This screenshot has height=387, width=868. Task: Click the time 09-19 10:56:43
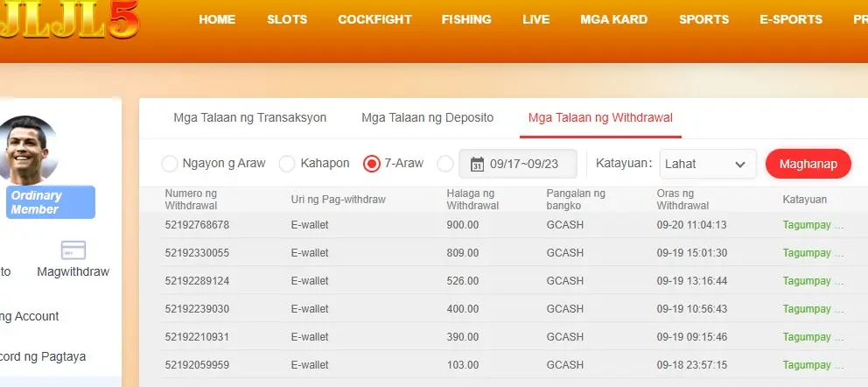click(x=692, y=309)
